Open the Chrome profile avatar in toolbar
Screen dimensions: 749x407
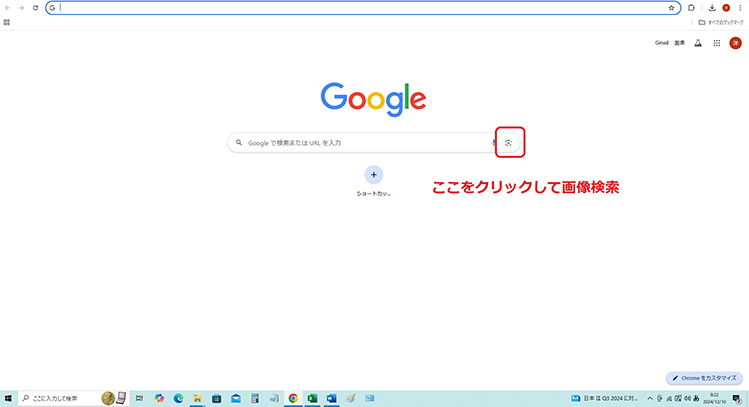coord(726,8)
